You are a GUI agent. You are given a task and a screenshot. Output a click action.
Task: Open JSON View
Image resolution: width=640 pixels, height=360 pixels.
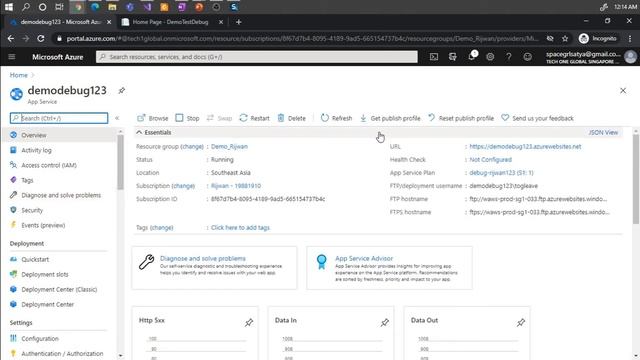pyautogui.click(x=603, y=132)
